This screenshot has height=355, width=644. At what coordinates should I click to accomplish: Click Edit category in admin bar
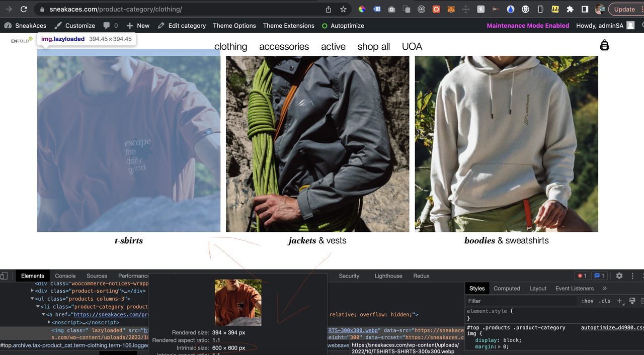pos(182,25)
